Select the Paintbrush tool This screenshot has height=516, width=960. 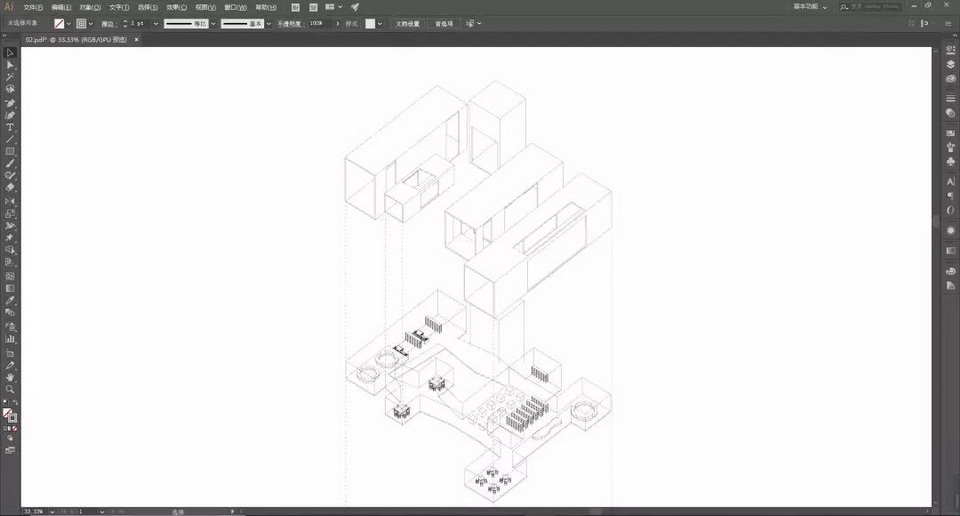(10, 163)
